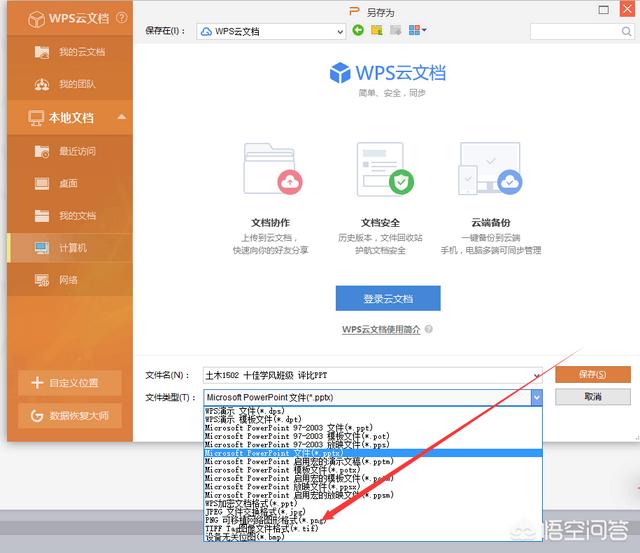Expand the 保存在 location dropdown
640x553 pixels.
pos(339,32)
